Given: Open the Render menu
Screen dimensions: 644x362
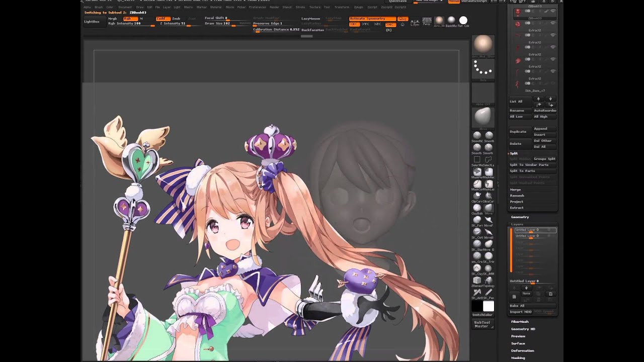Looking at the screenshot, I should click(274, 7).
